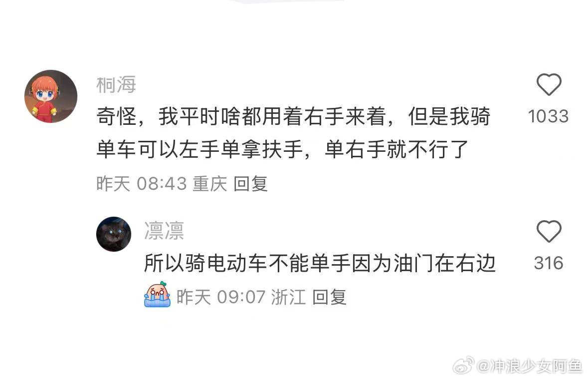Tap the comment line ending 单右手就不行了

pos(282,149)
